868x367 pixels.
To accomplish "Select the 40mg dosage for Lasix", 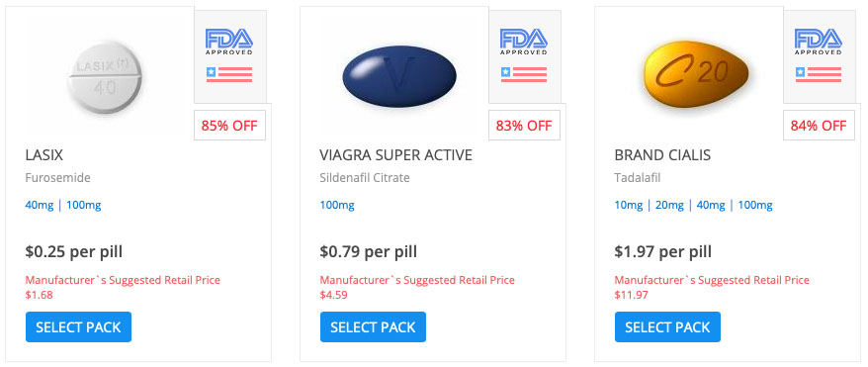I will 40,206.
